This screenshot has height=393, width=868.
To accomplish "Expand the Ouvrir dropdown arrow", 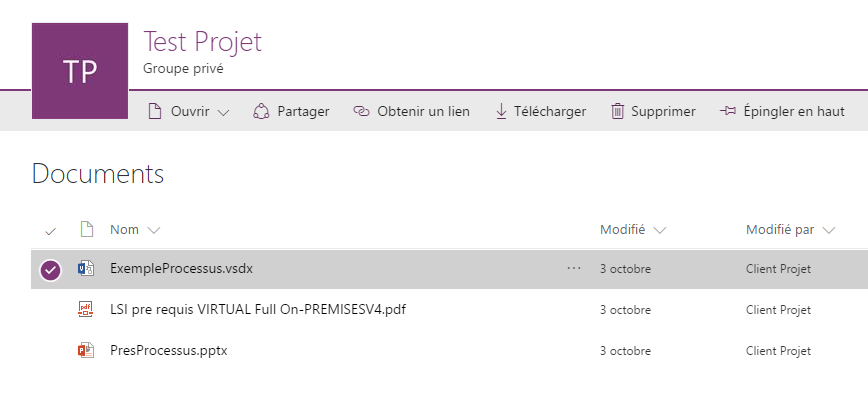I will pyautogui.click(x=223, y=112).
